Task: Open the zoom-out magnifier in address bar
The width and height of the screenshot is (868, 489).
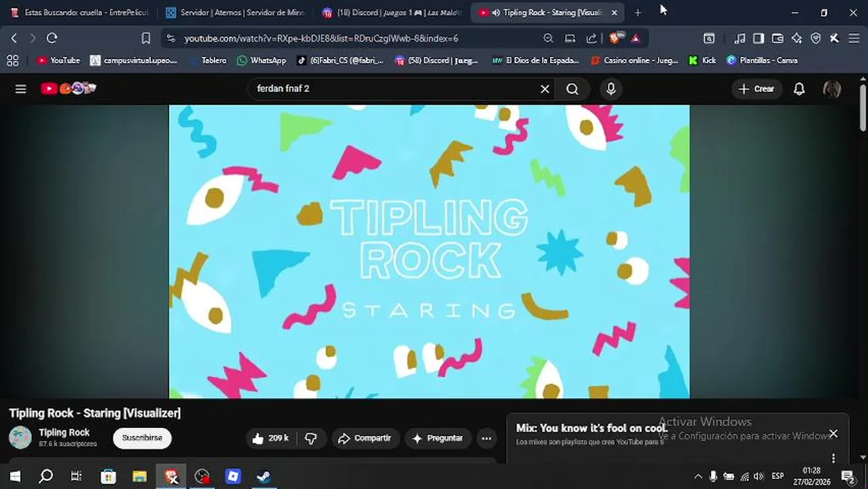Action: point(548,39)
